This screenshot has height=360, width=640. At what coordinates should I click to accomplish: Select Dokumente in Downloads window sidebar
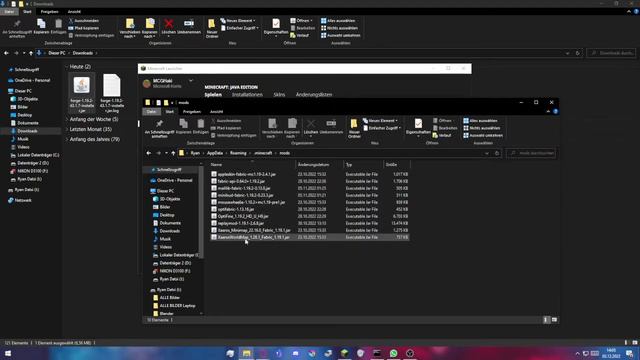[28, 123]
